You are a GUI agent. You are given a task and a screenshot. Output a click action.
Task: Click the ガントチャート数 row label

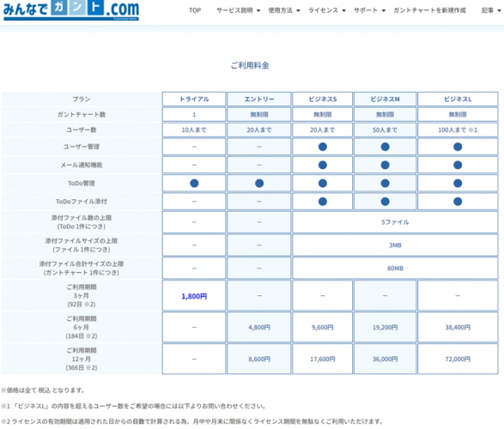point(82,115)
